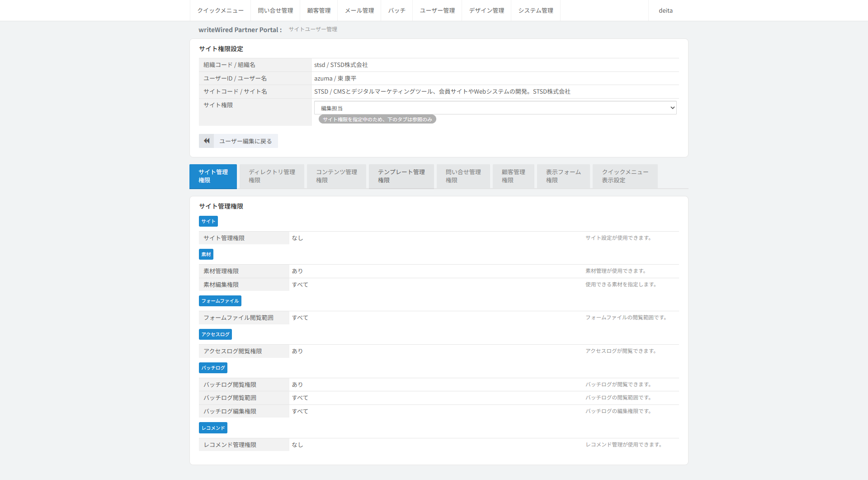The image size is (868, 480).
Task: Click the すべて value in フォームファイル閲覧範囲 row
Action: (x=300, y=318)
